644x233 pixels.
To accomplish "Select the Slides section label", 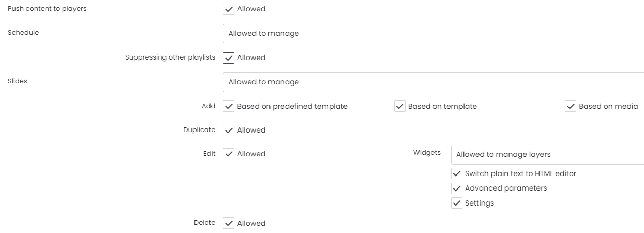I will point(18,81).
